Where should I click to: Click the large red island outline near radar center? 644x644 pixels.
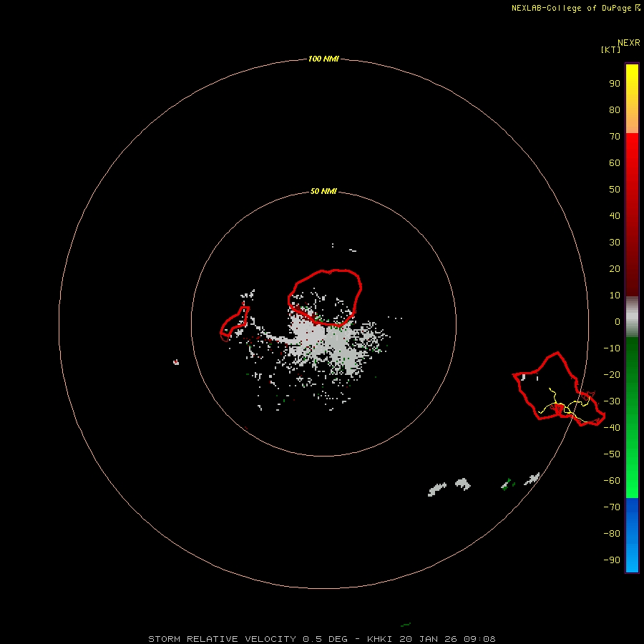[x=325, y=298]
